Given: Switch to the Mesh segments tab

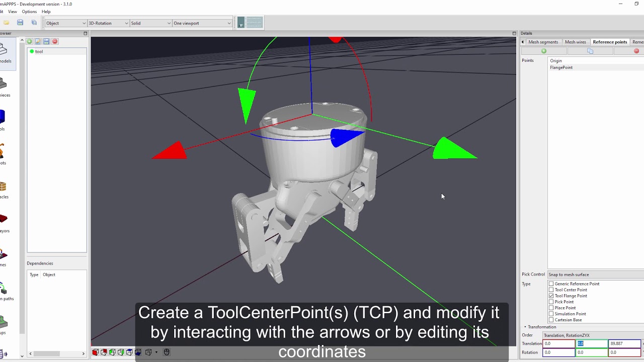Looking at the screenshot, I should tap(543, 42).
